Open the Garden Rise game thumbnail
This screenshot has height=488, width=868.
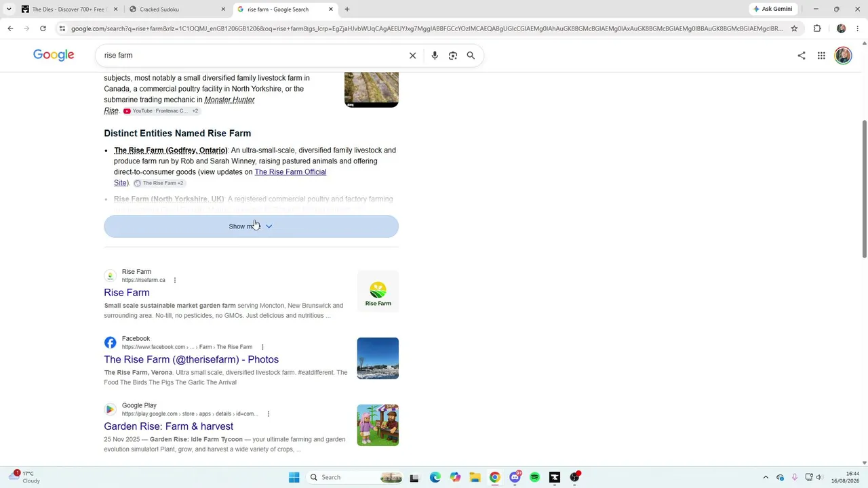coord(378,425)
